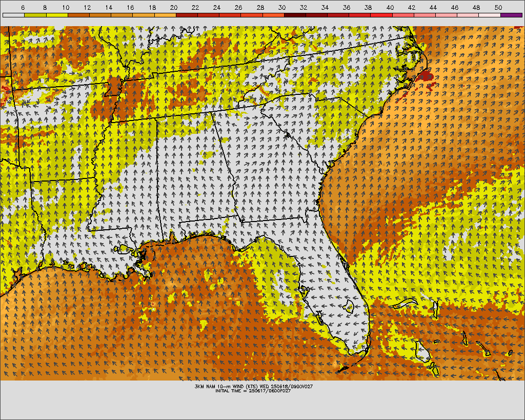Screen dimensions: 525x420
Task: Select the legend swatch between 12 and 14
Action: click(100, 15)
